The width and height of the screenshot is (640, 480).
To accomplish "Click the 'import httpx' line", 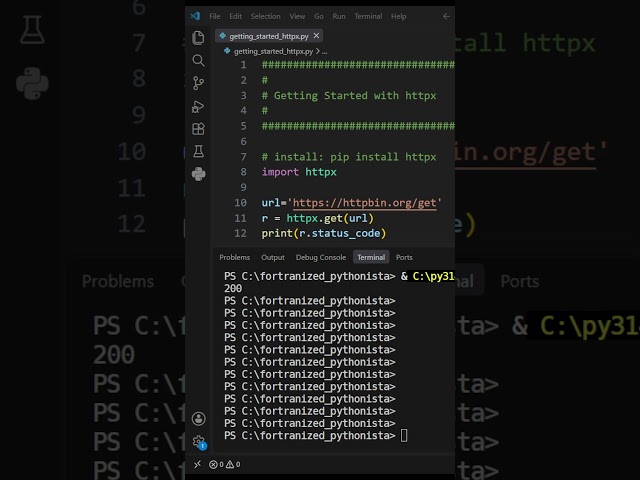I will tap(299, 172).
